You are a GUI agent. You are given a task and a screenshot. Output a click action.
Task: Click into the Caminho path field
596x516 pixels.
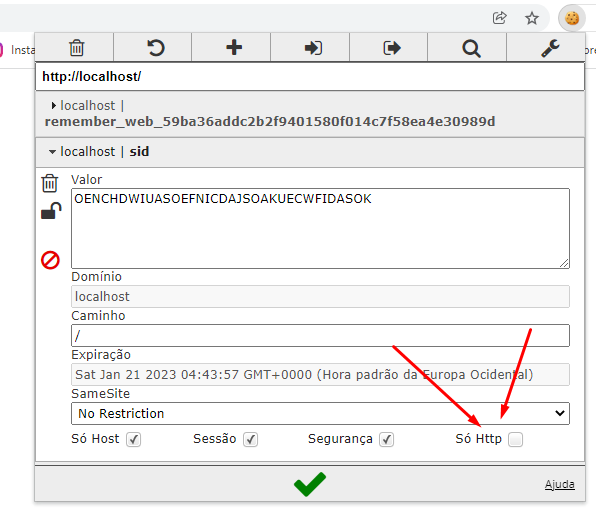pos(320,336)
